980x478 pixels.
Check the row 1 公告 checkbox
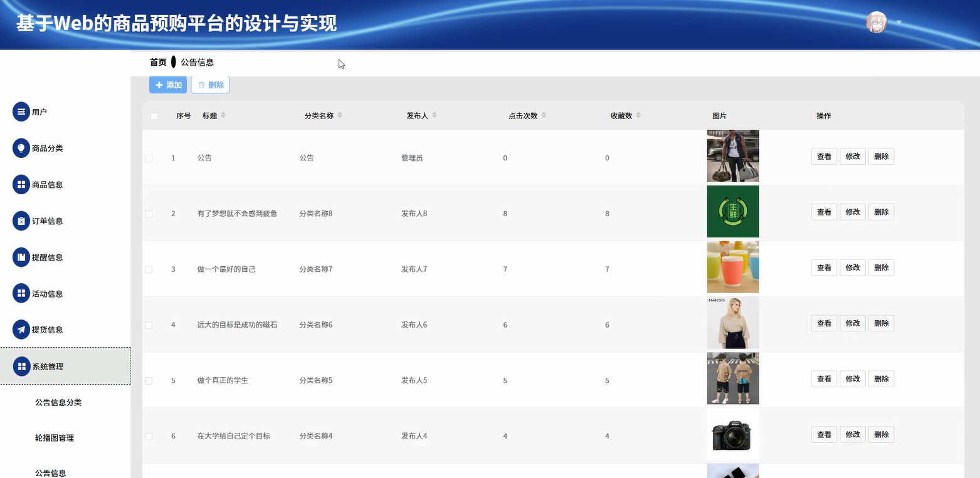[149, 158]
